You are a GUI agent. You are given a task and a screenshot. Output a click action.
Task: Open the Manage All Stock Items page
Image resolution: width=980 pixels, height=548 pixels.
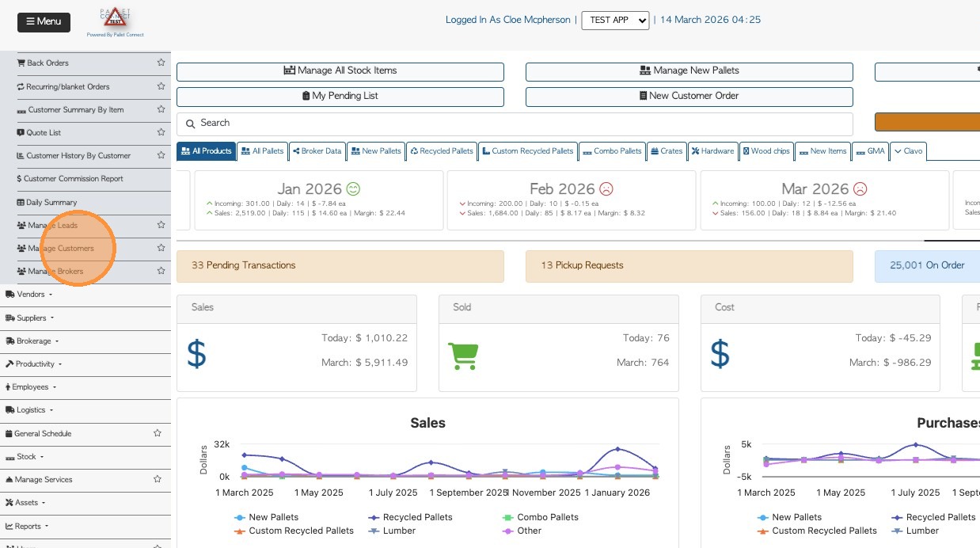pyautogui.click(x=340, y=71)
